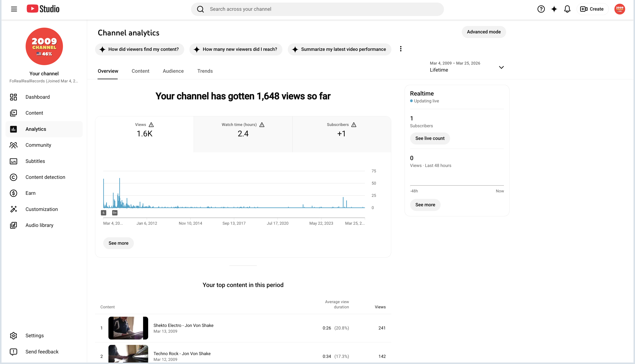Ask 'How many new viewers did I reach?'

[x=236, y=50]
